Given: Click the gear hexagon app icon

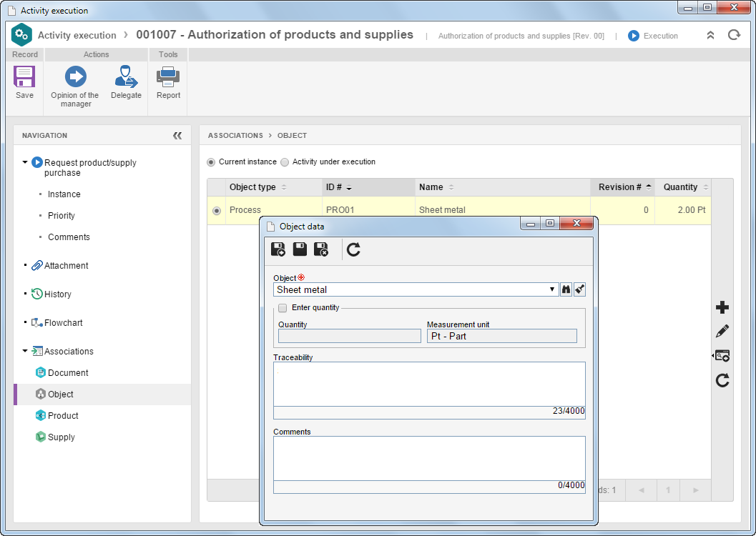Looking at the screenshot, I should click(x=21, y=35).
